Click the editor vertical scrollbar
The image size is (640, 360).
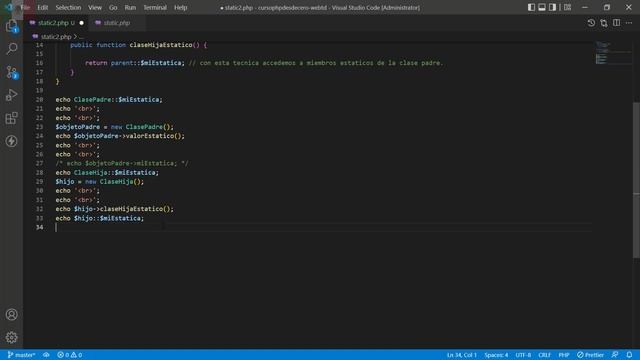[x=636, y=180]
